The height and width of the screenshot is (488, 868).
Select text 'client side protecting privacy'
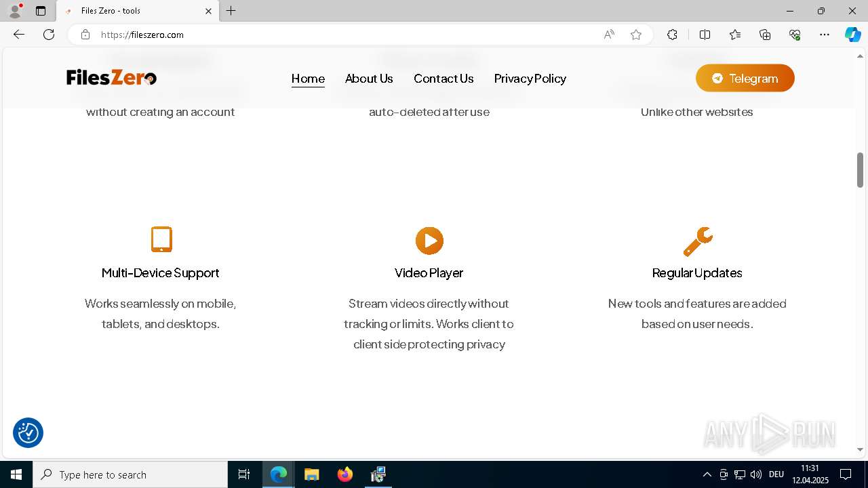pos(429,344)
